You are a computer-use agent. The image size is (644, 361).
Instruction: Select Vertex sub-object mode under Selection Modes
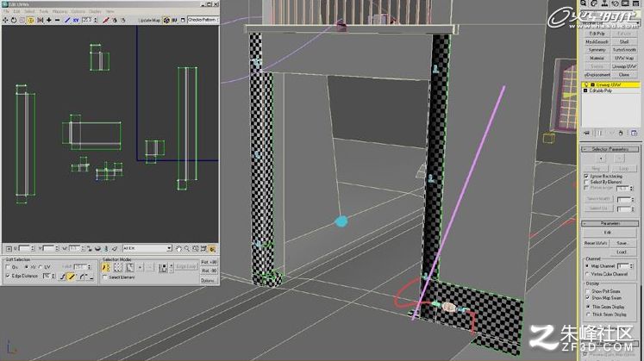(x=105, y=267)
